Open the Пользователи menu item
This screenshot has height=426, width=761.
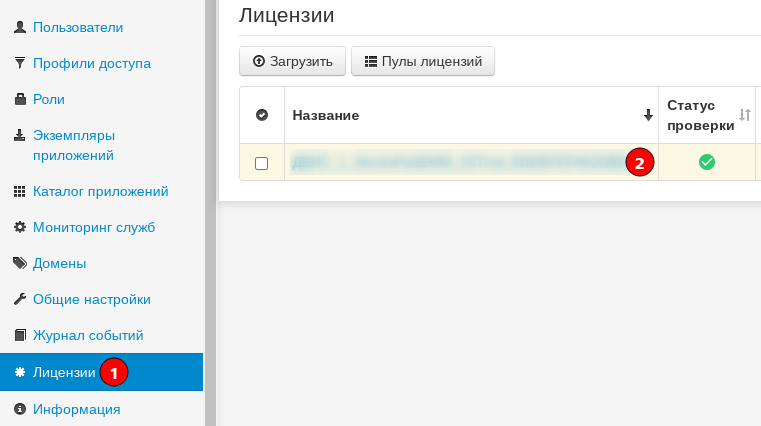[x=78, y=27]
